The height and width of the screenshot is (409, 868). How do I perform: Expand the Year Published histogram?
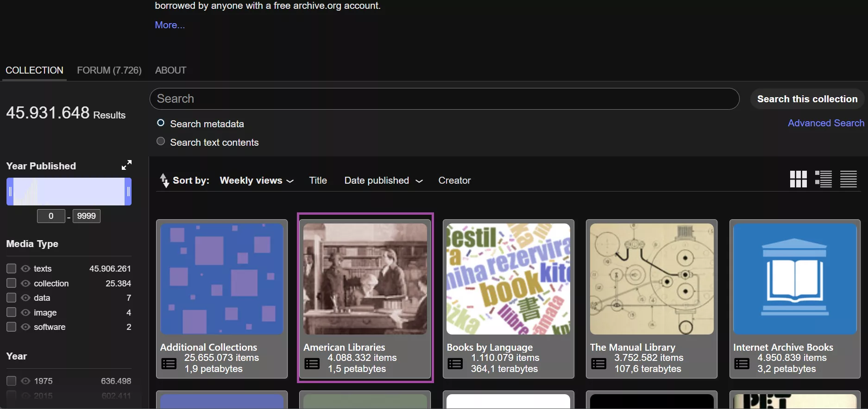point(126,165)
